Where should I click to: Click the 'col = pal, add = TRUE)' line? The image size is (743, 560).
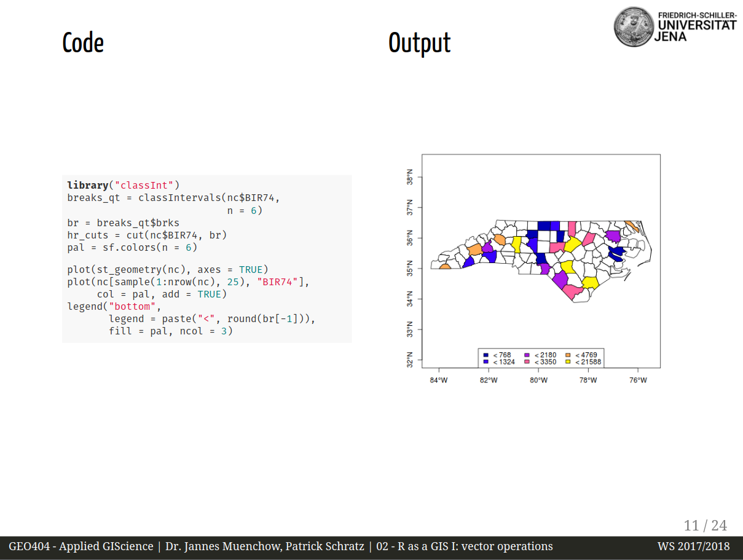162,294
